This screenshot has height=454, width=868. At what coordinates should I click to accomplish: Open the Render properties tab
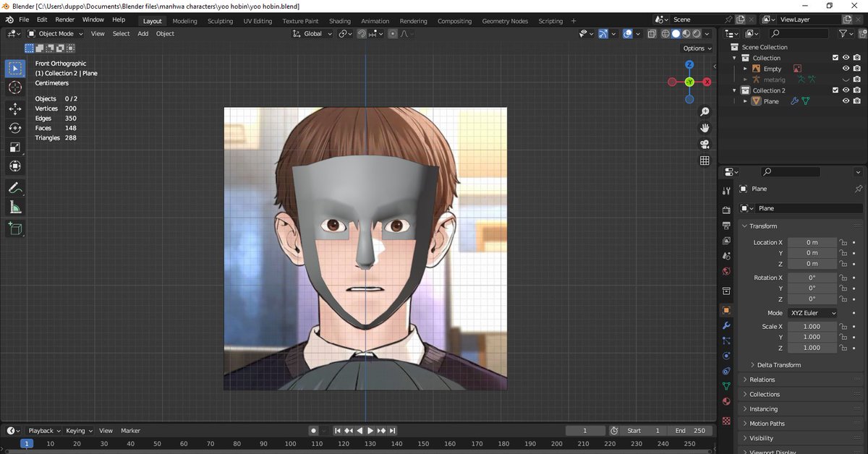pos(726,210)
